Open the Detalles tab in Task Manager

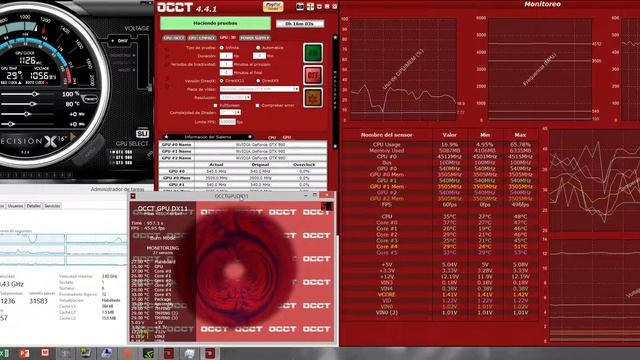33,206
